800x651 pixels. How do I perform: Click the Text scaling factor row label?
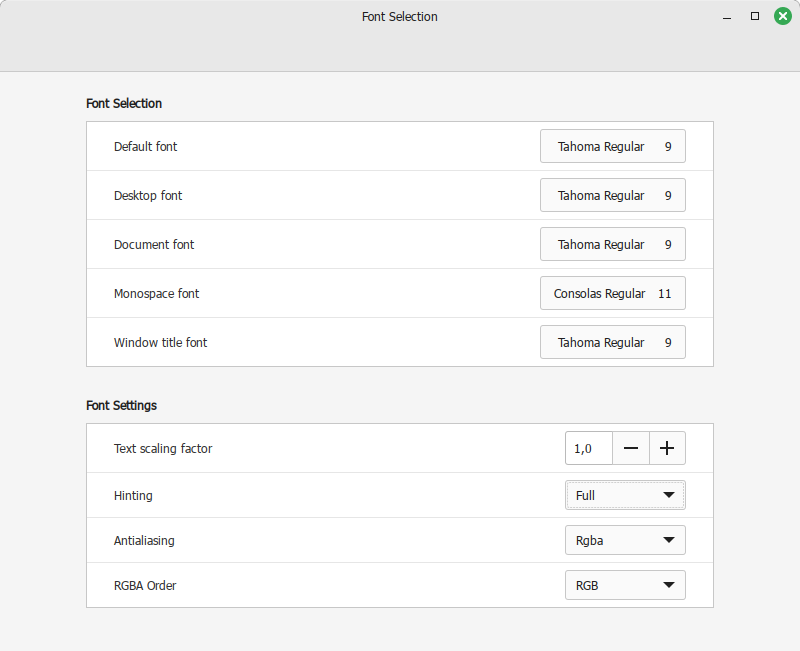coord(163,449)
